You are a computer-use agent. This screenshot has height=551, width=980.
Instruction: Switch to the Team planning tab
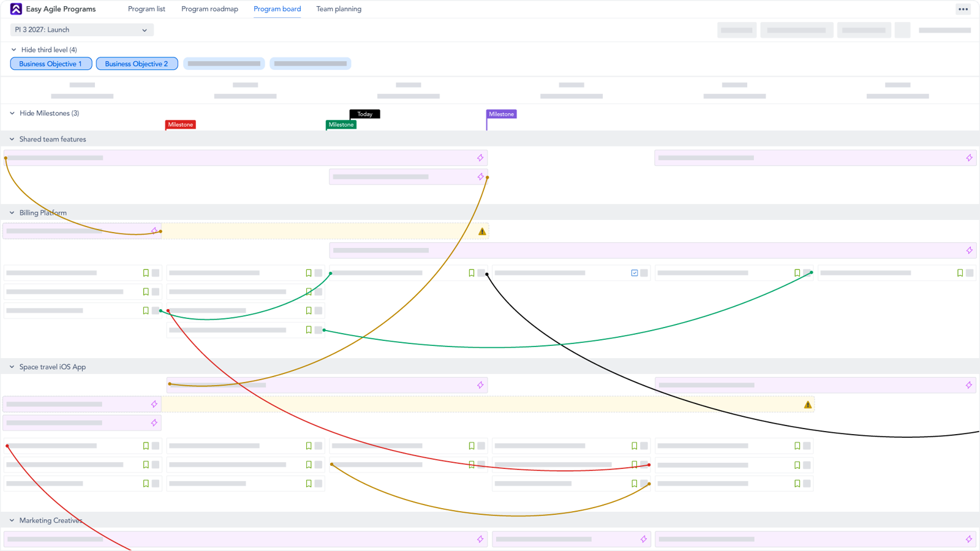click(x=339, y=9)
